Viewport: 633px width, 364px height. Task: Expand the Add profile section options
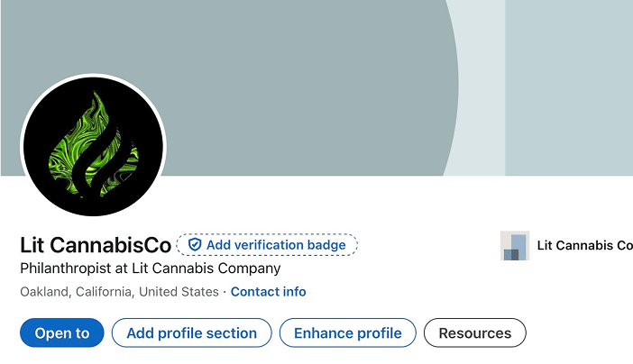click(x=191, y=332)
